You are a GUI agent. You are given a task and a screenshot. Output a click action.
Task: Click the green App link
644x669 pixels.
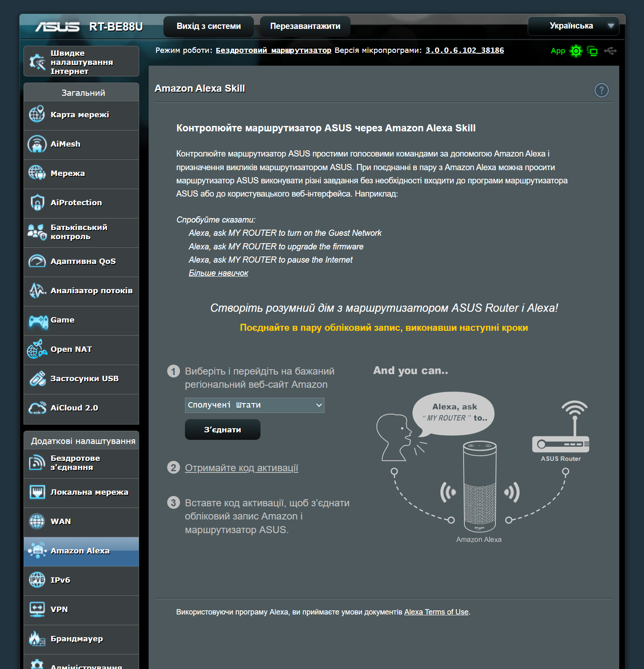coord(558,51)
